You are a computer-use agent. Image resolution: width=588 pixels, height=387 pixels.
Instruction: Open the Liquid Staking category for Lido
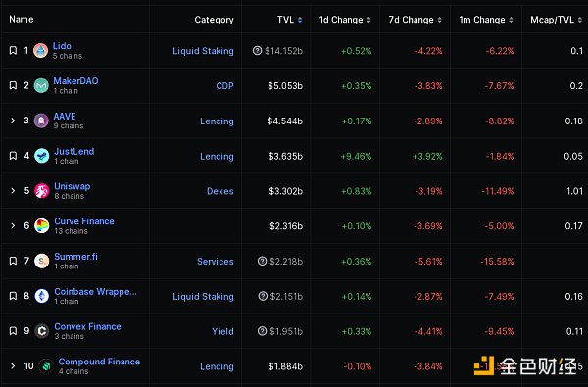[x=203, y=51]
